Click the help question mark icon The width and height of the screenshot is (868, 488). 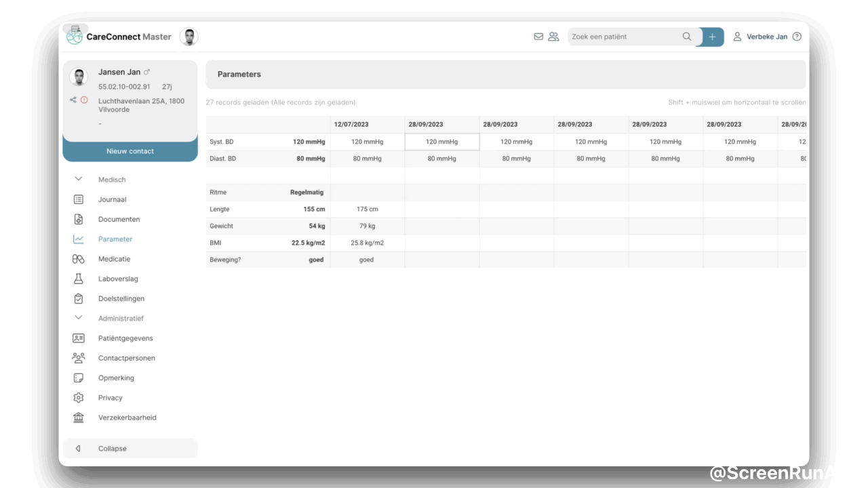797,37
